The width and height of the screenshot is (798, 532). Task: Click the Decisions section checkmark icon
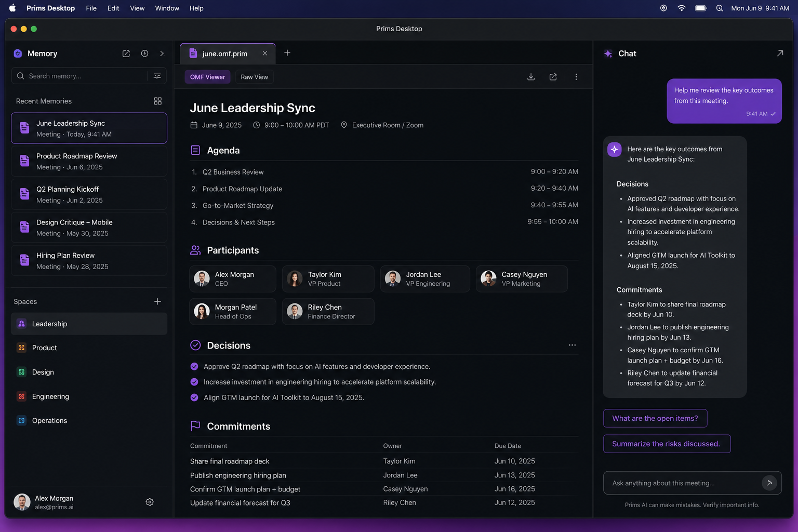tap(195, 345)
